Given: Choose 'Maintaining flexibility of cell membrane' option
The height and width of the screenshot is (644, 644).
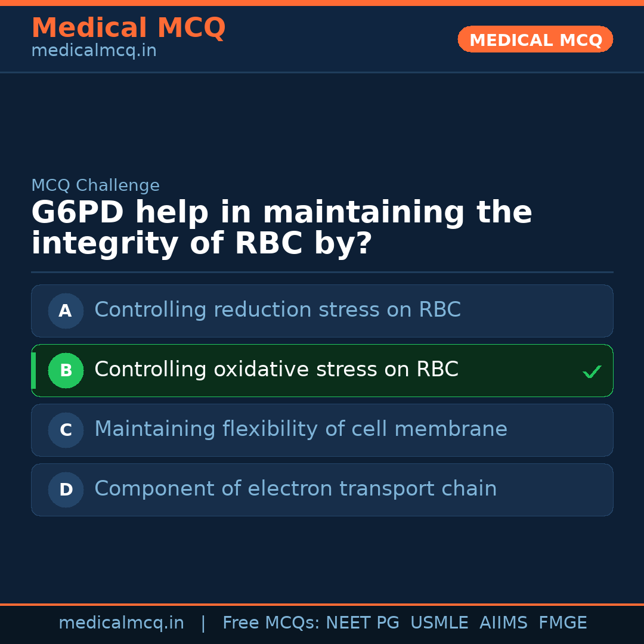Looking at the screenshot, I should click(301, 429).
